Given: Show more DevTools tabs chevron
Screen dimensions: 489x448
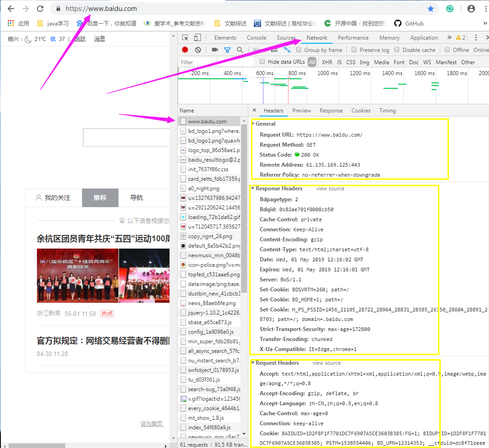Looking at the screenshot, I should click(449, 37).
